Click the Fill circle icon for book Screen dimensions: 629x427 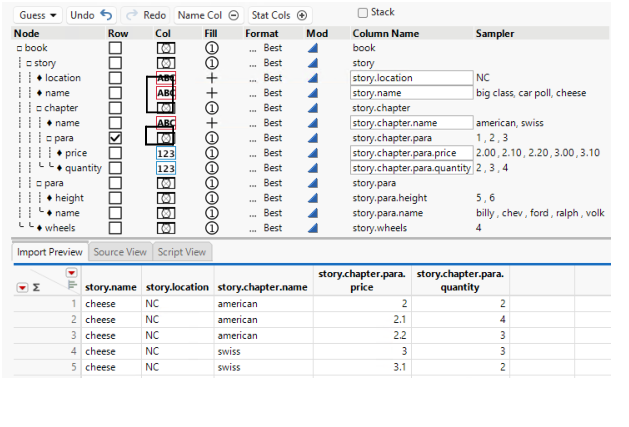(x=212, y=48)
